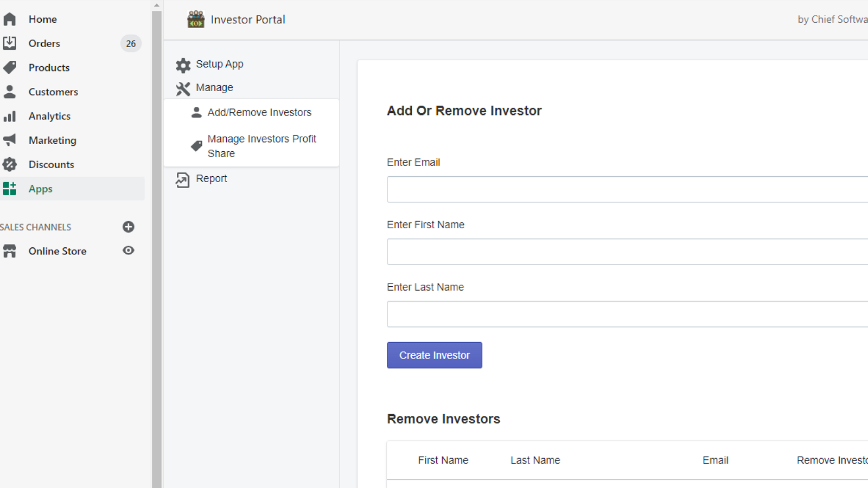Toggle Online Store visibility with the eye icon
The height and width of the screenshot is (488, 868).
click(128, 251)
